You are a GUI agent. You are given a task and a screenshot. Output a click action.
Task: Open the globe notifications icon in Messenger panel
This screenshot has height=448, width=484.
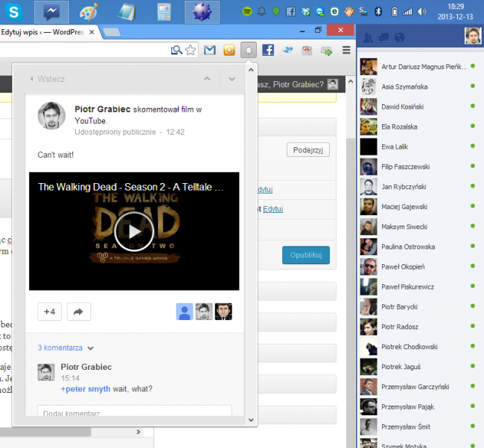399,38
